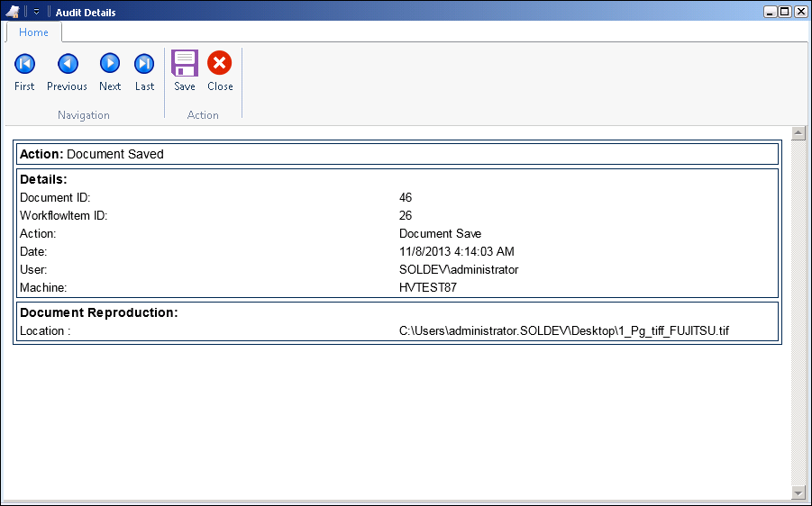Click the vertical scrollbar track
The height and width of the screenshot is (506, 812).
[x=798, y=312]
